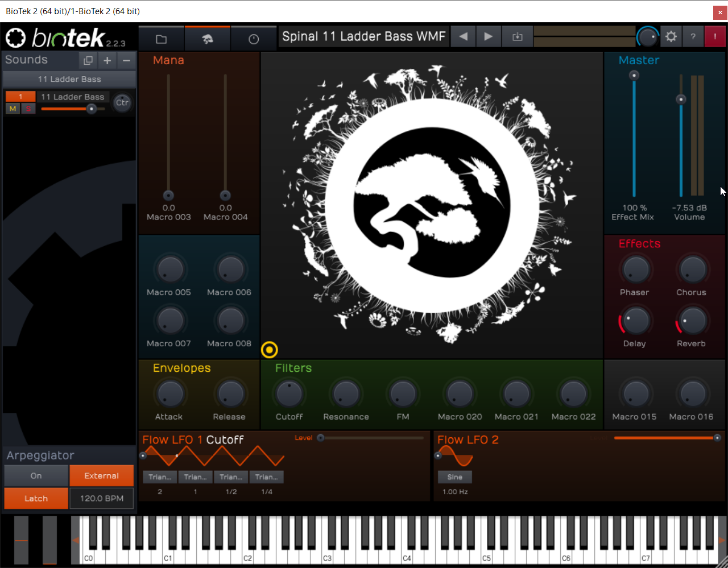
Task: Toggle the External arpeggiator sync button
Action: click(102, 476)
